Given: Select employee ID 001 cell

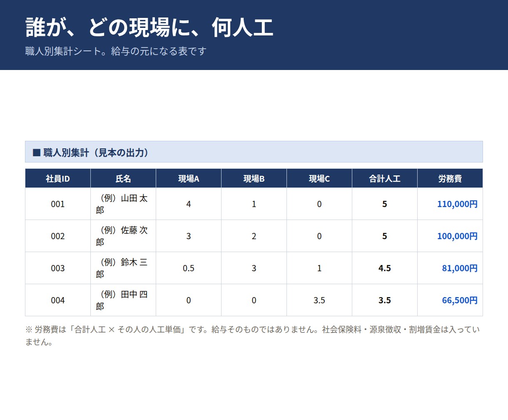Looking at the screenshot, I should [x=58, y=204].
